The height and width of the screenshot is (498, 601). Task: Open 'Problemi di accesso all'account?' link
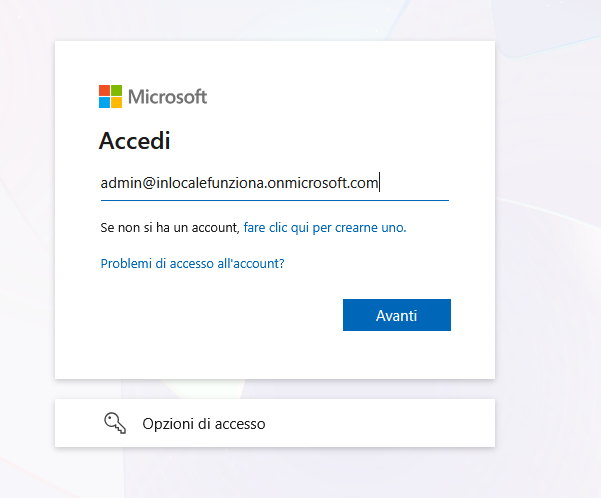tap(192, 263)
